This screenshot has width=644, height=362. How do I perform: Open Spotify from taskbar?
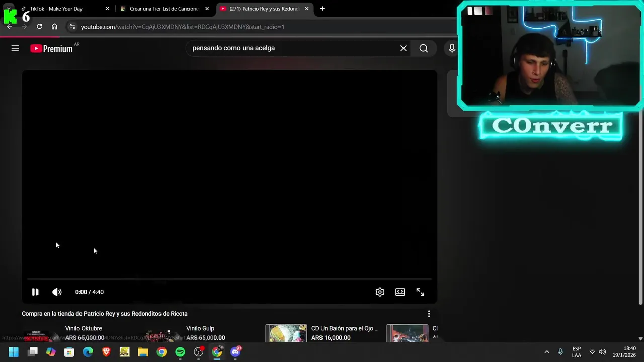[x=180, y=352]
